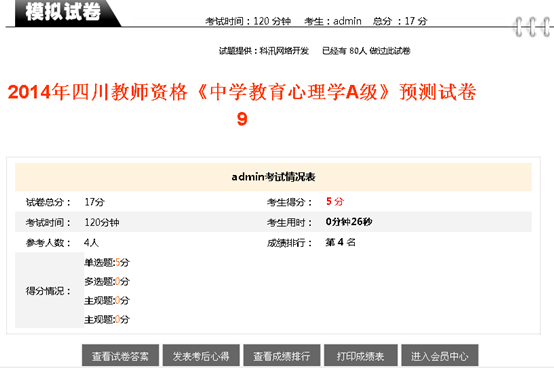The image size is (554, 368).
Task: Click the 参考人数 value 4人
Action: coord(92,243)
